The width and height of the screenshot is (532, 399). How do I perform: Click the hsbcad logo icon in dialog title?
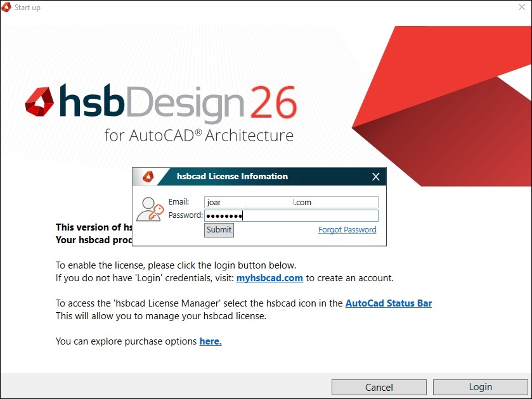(148, 176)
